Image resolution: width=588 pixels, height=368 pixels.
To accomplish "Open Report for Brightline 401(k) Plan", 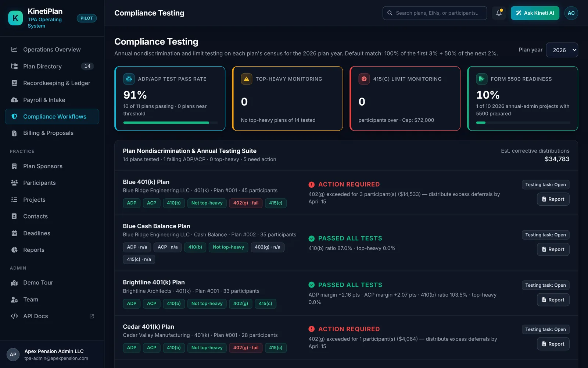I will (553, 300).
